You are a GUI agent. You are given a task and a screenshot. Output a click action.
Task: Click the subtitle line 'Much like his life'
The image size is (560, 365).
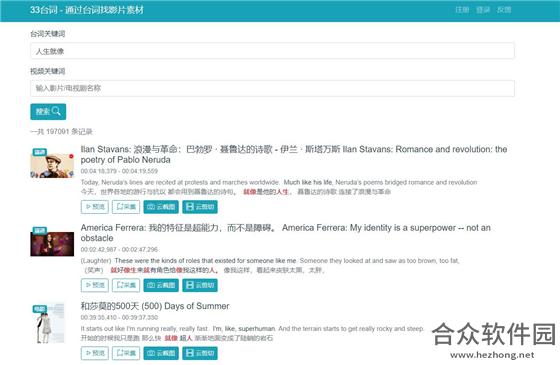308,182
